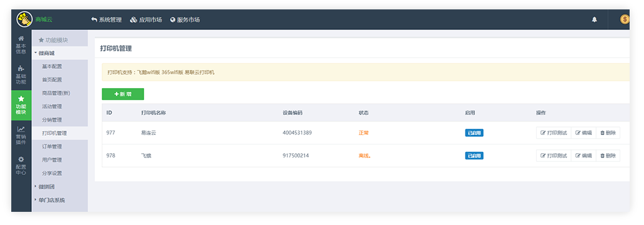
Task: Toggle 已启用 badge for printer 977
Action: (x=474, y=133)
